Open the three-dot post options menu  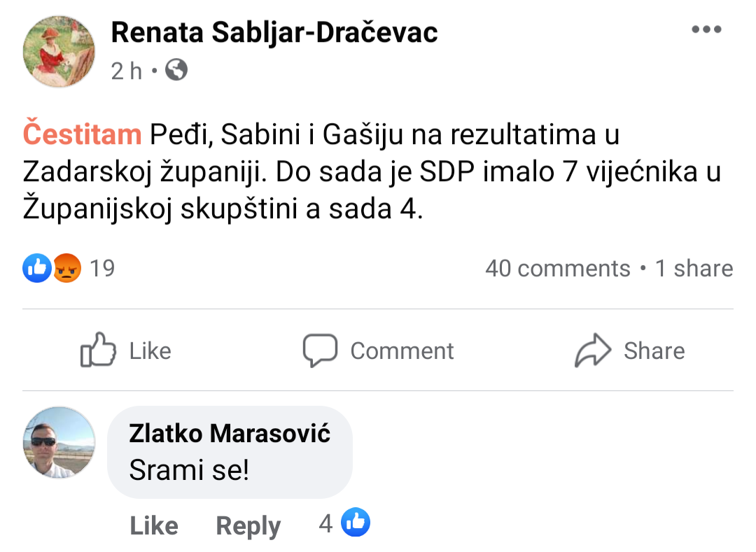705,30
